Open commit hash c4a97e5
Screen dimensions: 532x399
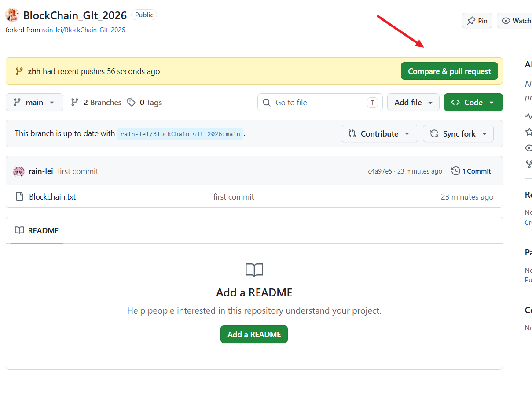[380, 171]
